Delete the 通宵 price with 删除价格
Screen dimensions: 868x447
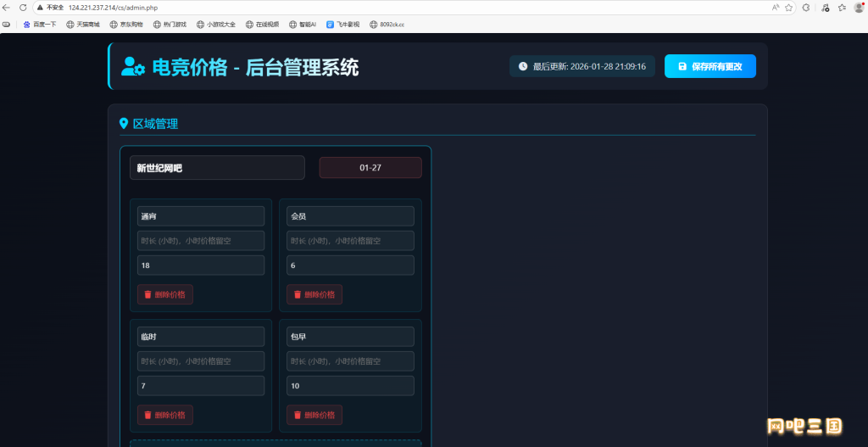pos(165,294)
